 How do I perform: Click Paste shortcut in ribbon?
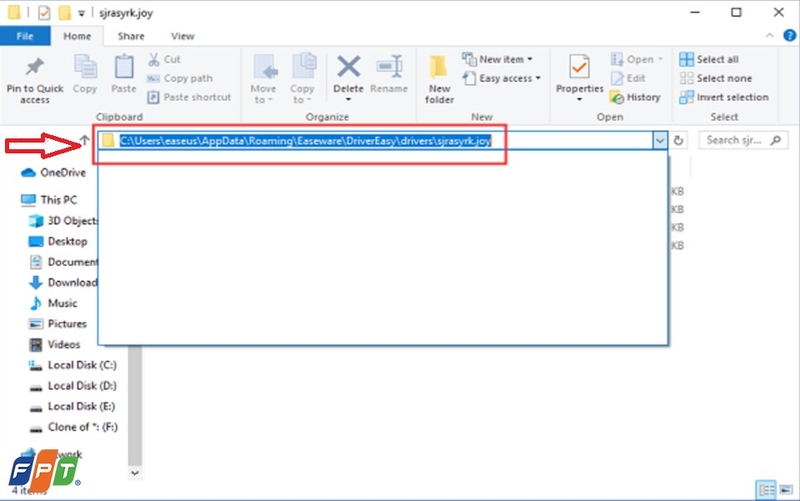click(189, 97)
